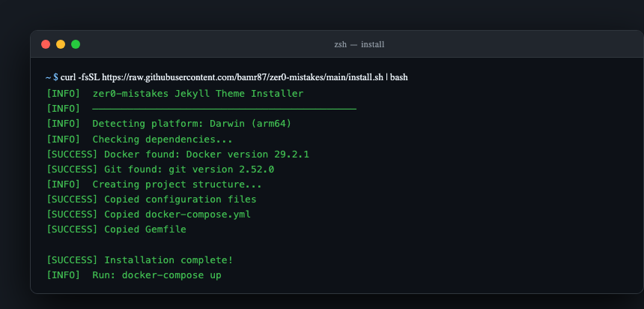This screenshot has width=644, height=309.
Task: Click the green maximize window button
Action: pos(76,44)
